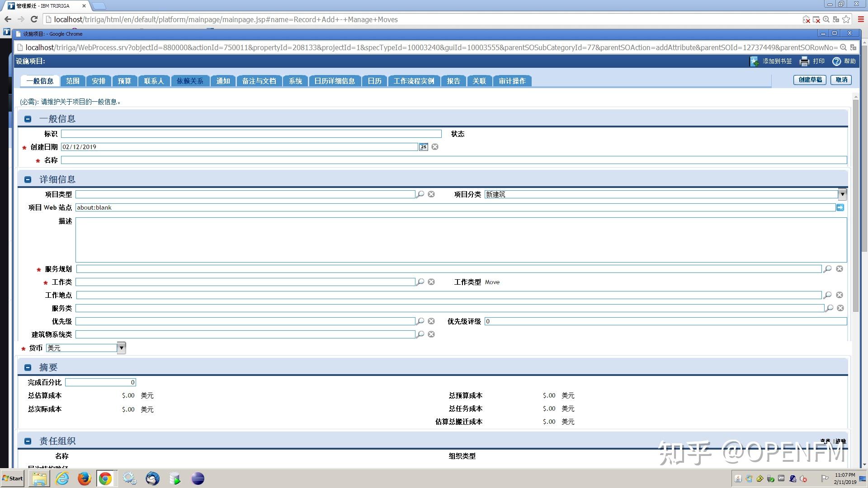Screen dimensions: 868x488
Task: Search for 建筑物系统类 value
Action: tap(420, 334)
